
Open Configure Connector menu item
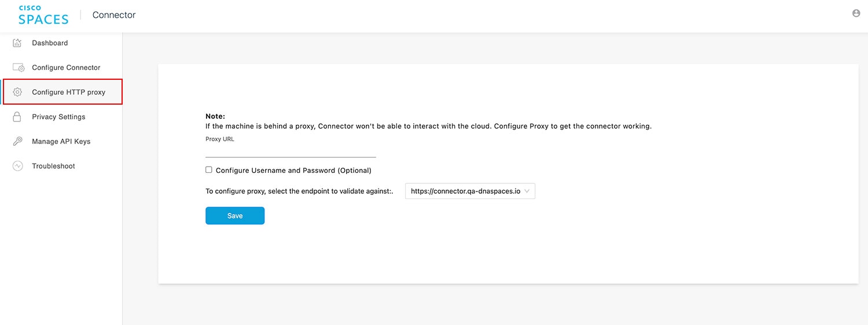(66, 68)
